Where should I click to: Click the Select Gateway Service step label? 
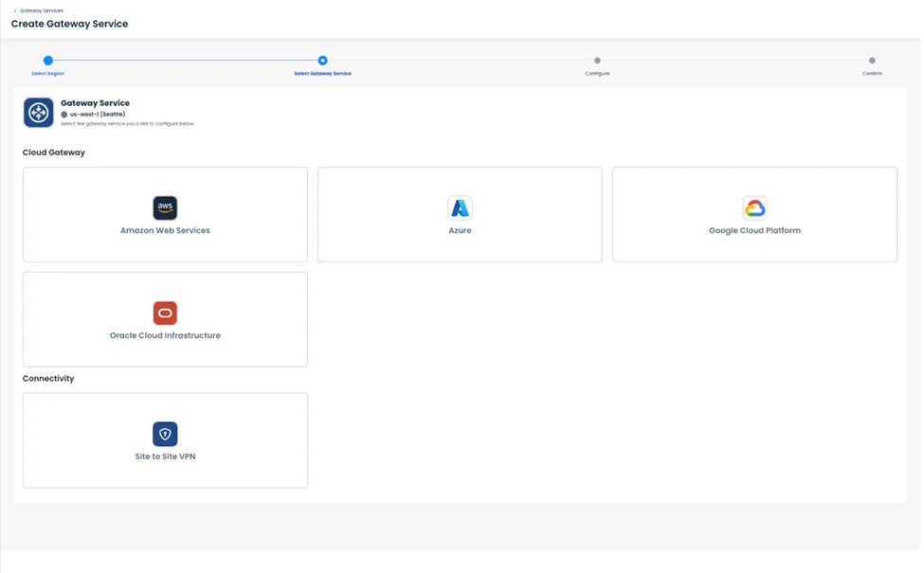click(x=322, y=74)
